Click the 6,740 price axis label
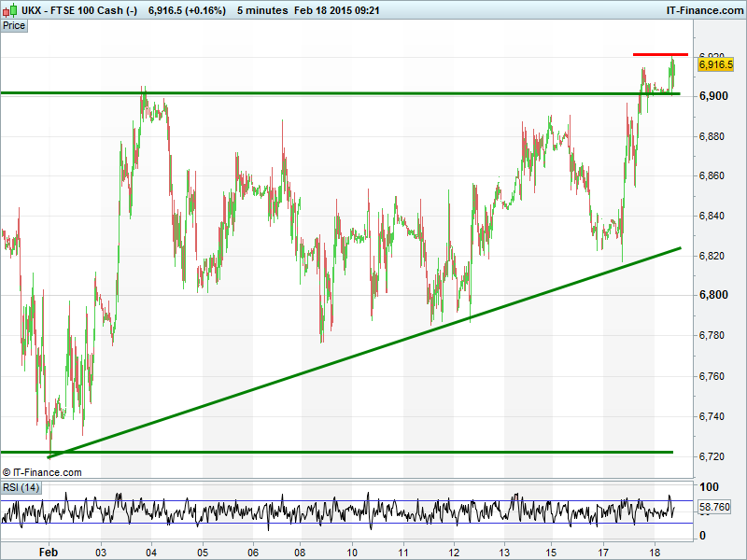 [713, 416]
